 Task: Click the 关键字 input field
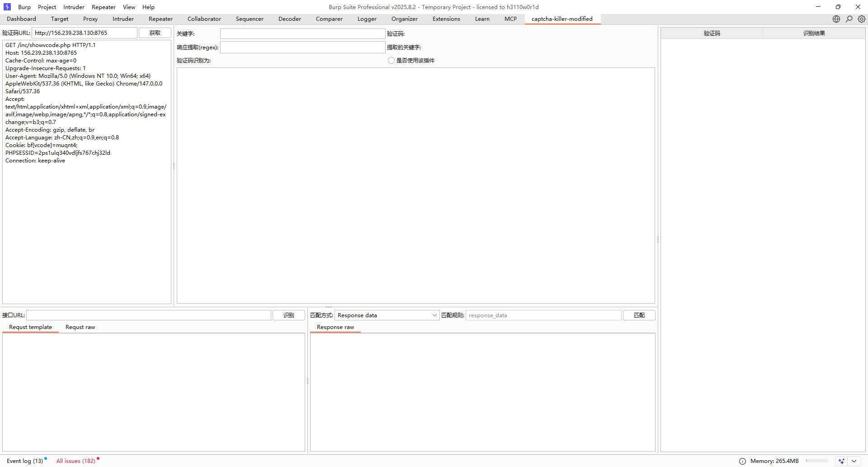302,34
